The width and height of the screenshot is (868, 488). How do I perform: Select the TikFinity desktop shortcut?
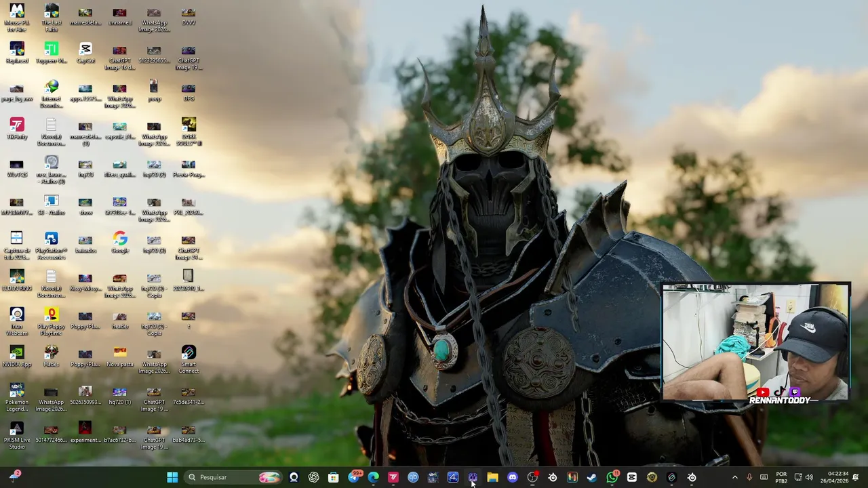(x=17, y=129)
